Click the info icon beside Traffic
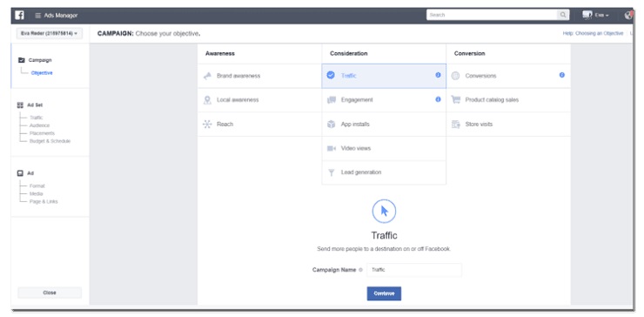Screen dimensions: 644x317 pyautogui.click(x=438, y=75)
